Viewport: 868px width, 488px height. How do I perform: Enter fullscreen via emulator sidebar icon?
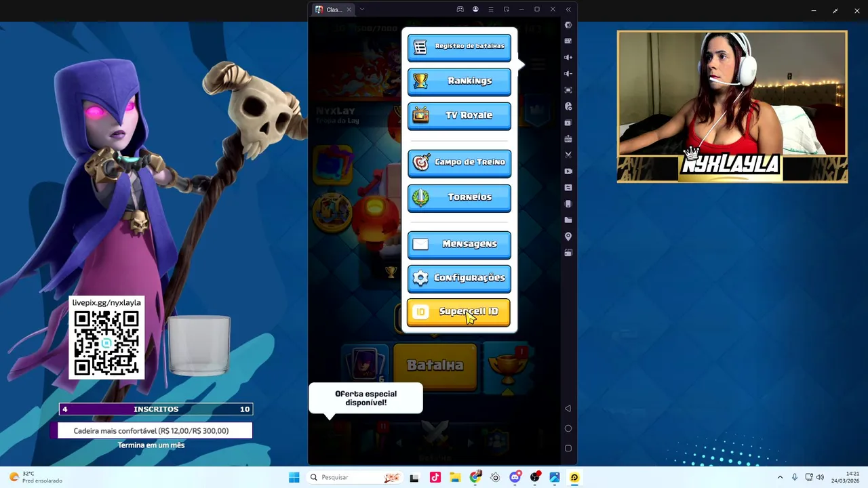(568, 90)
